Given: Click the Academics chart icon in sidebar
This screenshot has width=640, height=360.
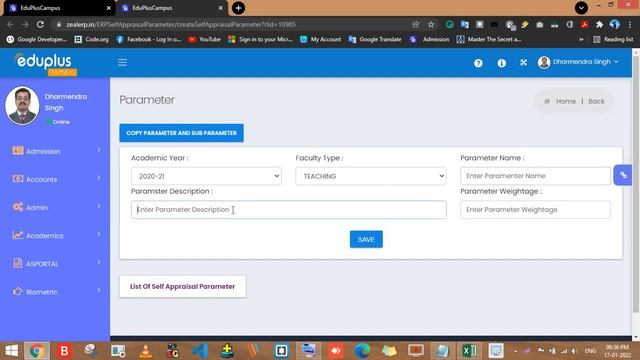Looking at the screenshot, I should (18, 235).
